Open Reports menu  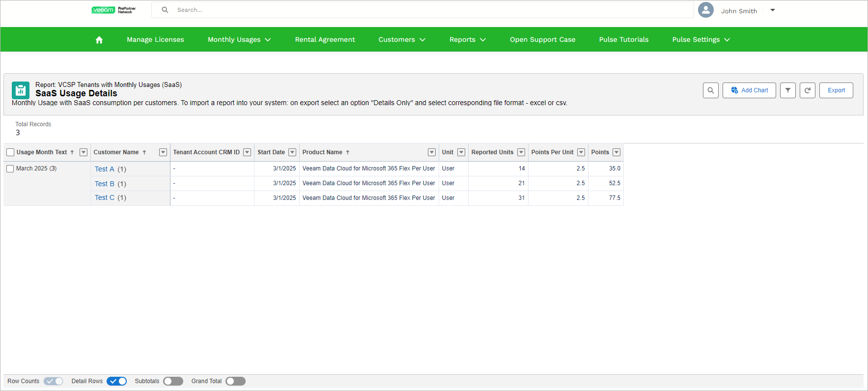[468, 40]
